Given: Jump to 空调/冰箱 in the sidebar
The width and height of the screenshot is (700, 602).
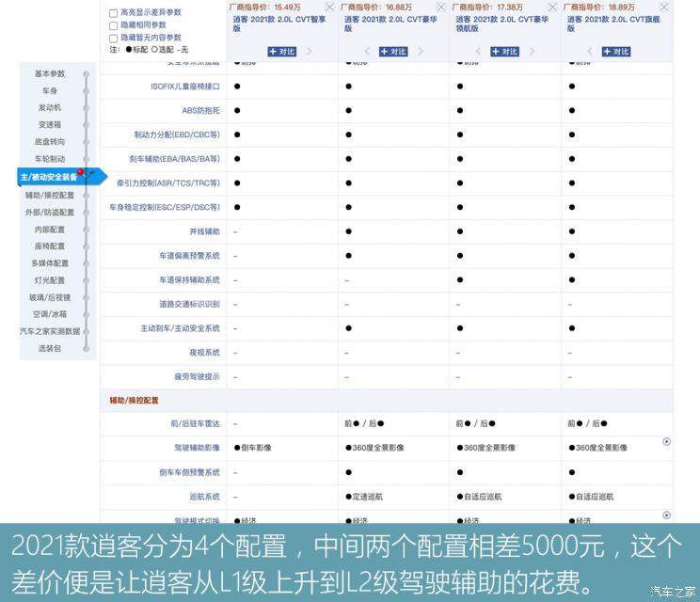Looking at the screenshot, I should point(50,314).
